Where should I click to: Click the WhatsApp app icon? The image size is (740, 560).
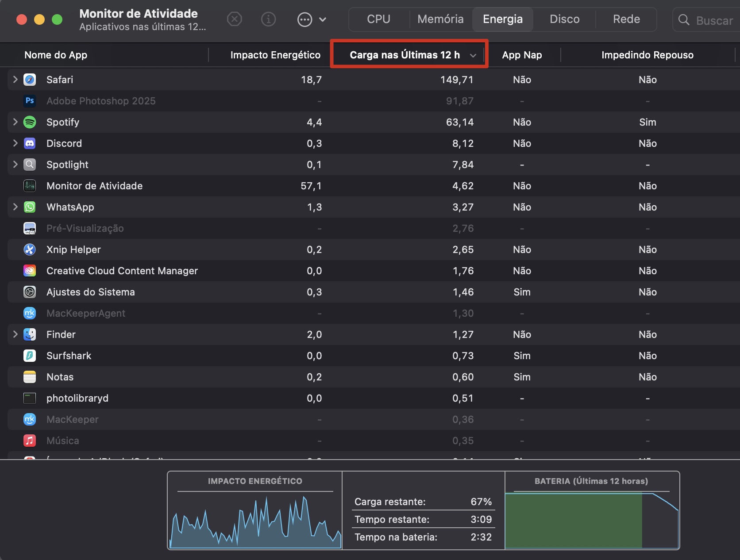tap(29, 207)
